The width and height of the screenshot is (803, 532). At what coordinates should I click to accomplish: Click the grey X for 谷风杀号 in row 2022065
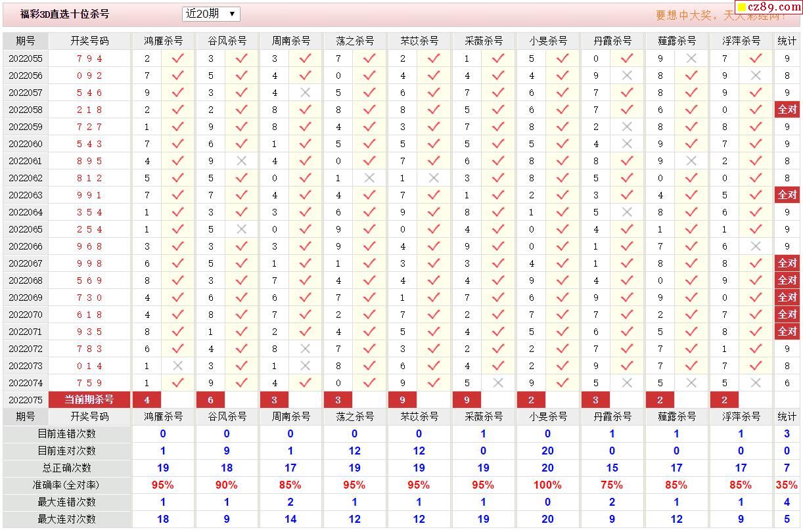(241, 229)
